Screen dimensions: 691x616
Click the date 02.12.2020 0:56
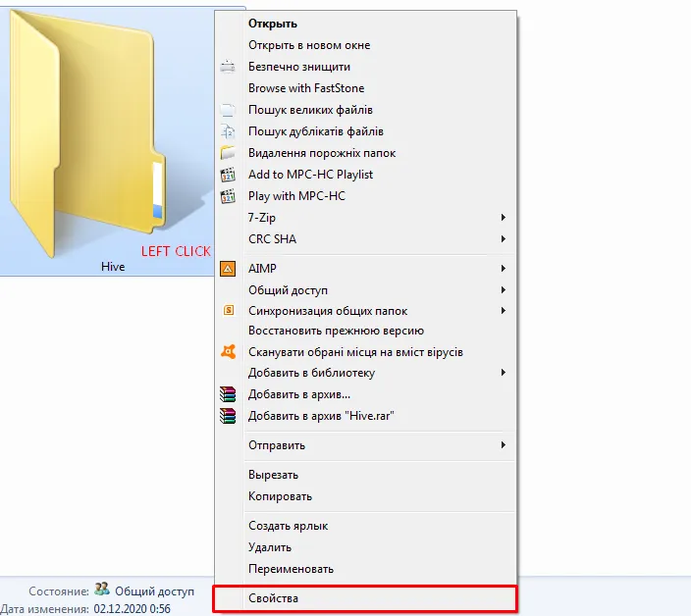(x=132, y=609)
